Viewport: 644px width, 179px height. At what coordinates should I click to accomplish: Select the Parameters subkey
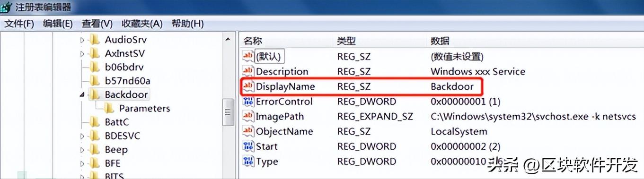tap(144, 108)
